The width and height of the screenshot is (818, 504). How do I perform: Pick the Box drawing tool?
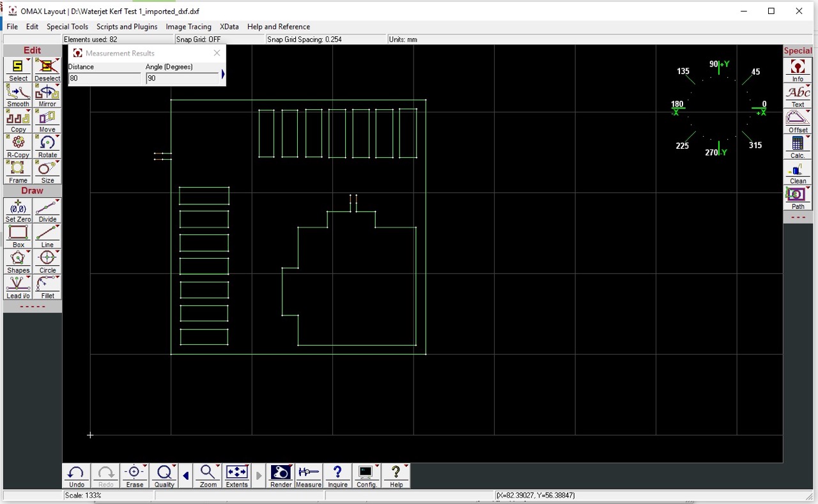click(18, 236)
